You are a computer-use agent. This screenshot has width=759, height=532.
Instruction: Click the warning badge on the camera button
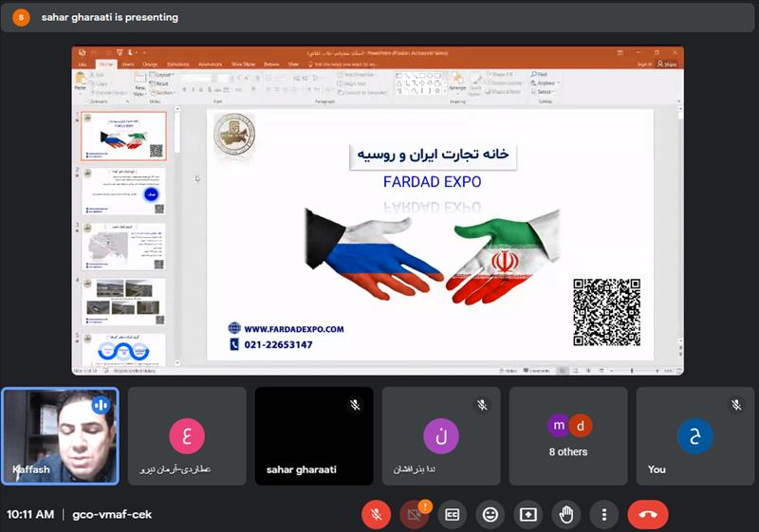click(x=425, y=505)
